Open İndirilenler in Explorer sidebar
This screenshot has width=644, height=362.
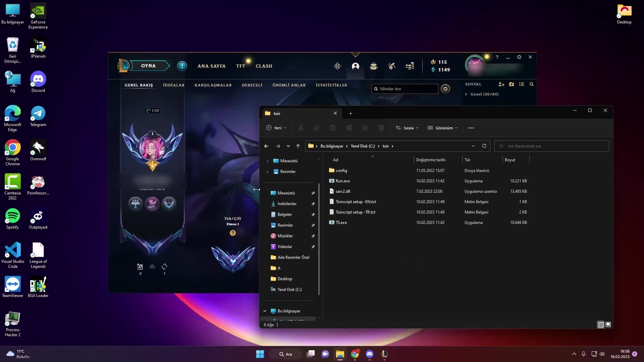pos(287,204)
